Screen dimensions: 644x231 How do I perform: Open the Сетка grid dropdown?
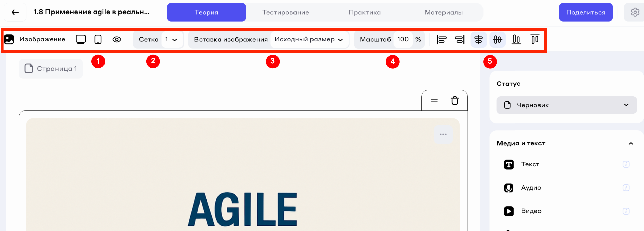point(171,39)
